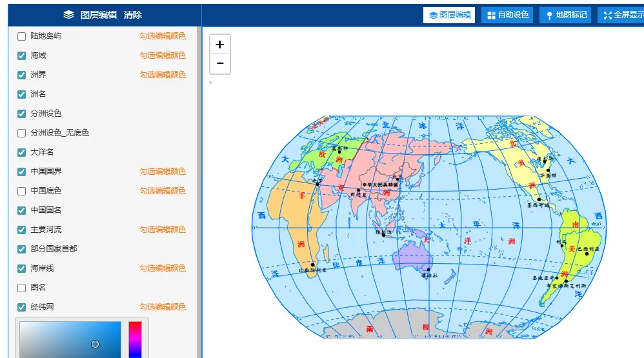Click the blue saturation color picker area
The image size is (644, 358).
pyautogui.click(x=70, y=339)
